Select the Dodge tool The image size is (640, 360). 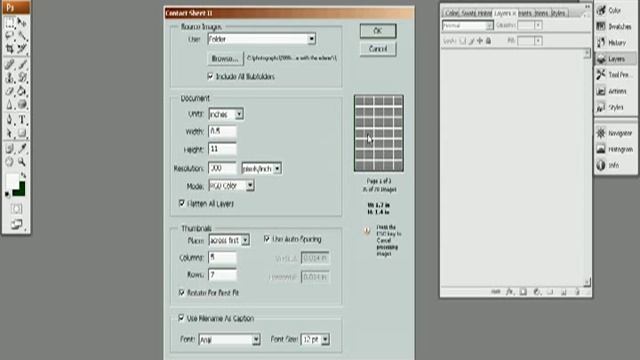pyautogui.click(x=22, y=104)
